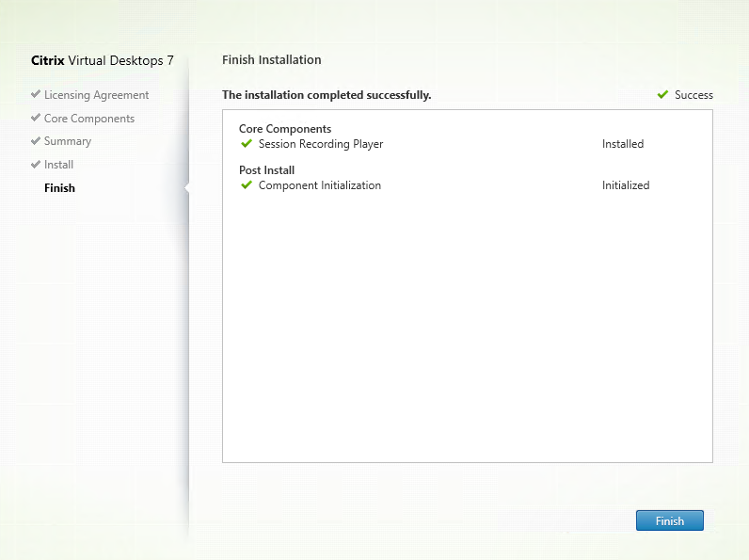Click the green Success checkmark icon

663,95
